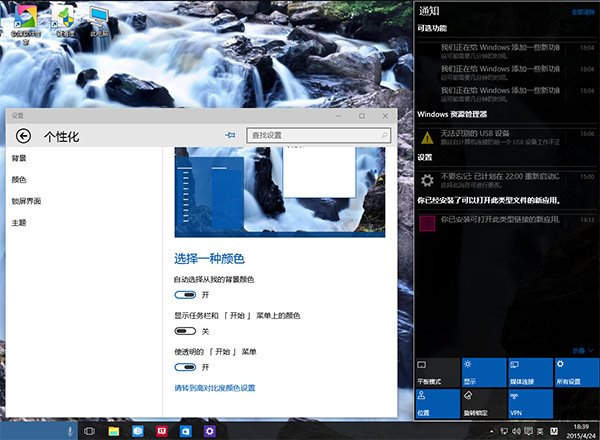
Task: Toggle 自动选择从我的背景颜色 switch
Action: (x=185, y=295)
